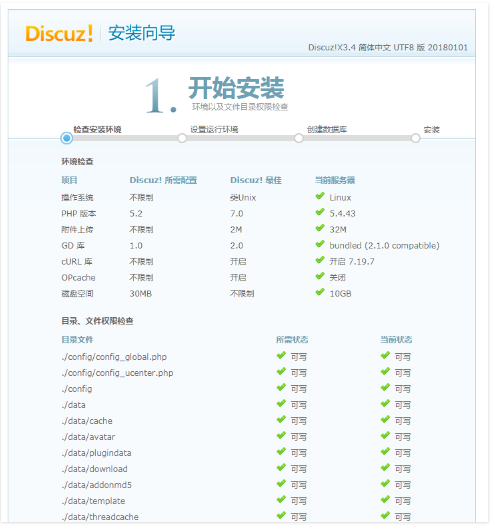Click the green check beside 32M upload
The height and width of the screenshot is (531, 498).
click(320, 228)
